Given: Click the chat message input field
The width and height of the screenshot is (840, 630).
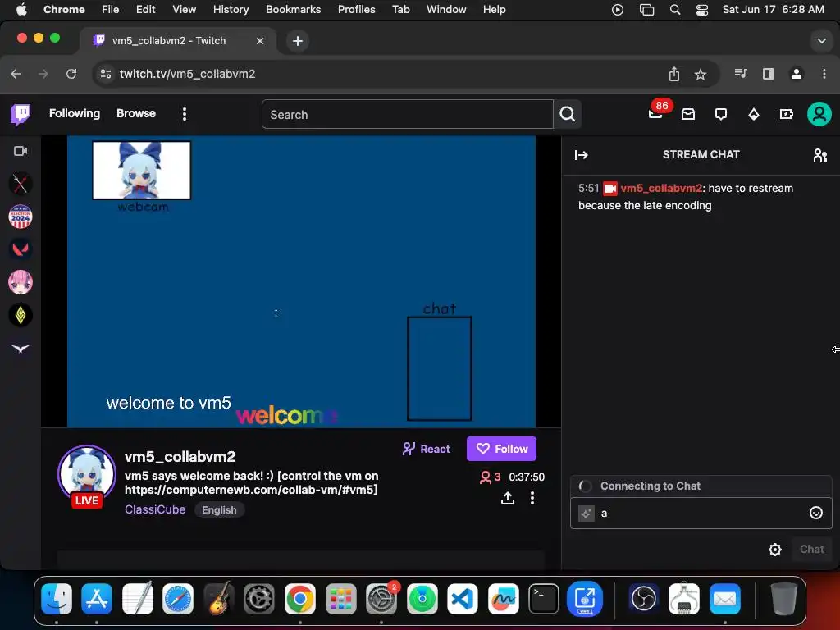Looking at the screenshot, I should 701,514.
